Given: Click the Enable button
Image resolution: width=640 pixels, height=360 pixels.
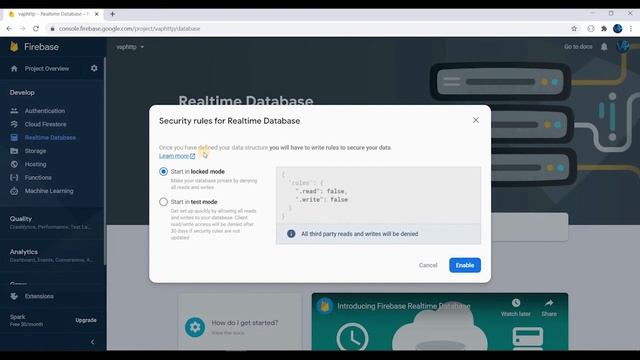Looking at the screenshot, I should pyautogui.click(x=465, y=265).
